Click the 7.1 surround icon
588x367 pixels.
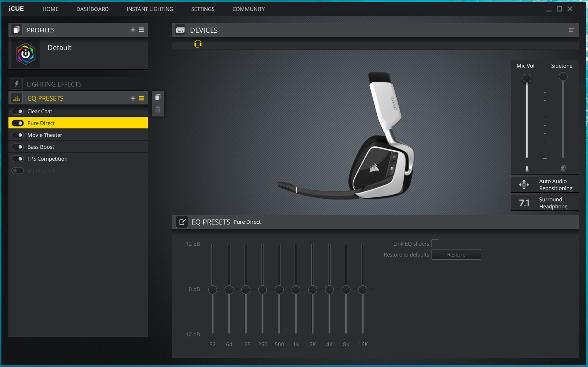(524, 203)
